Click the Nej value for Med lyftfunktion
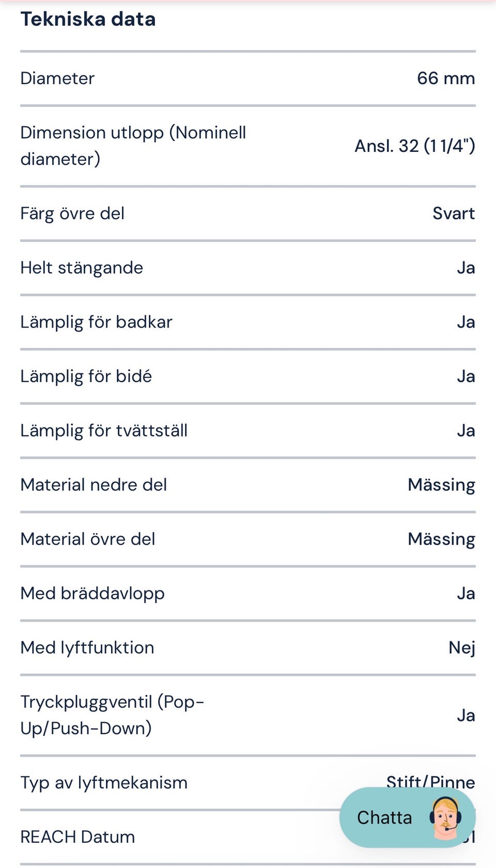This screenshot has width=496, height=868. click(x=461, y=647)
